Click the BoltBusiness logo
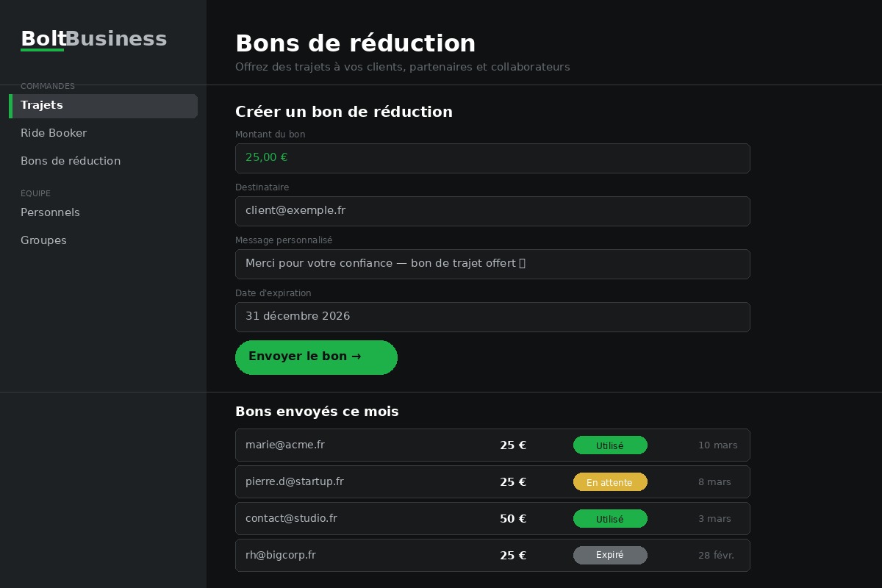Image resolution: width=882 pixels, height=588 pixels. tap(93, 38)
